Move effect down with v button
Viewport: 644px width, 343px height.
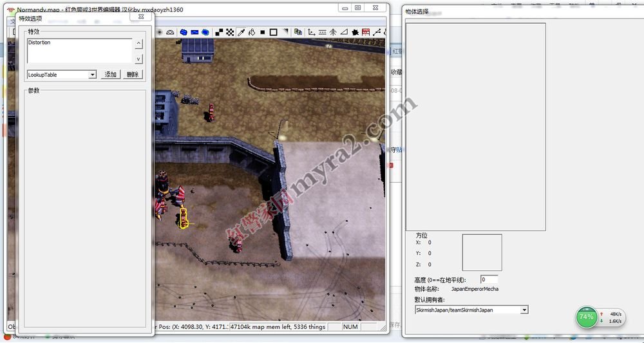click(x=139, y=59)
